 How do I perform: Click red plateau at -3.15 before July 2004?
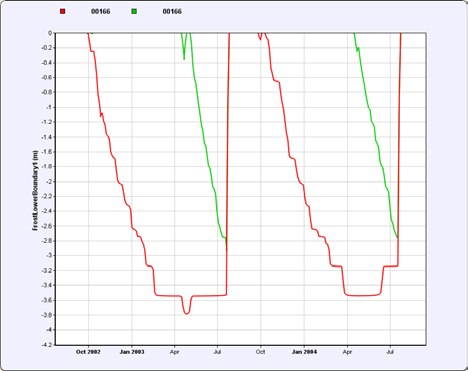pos(390,266)
